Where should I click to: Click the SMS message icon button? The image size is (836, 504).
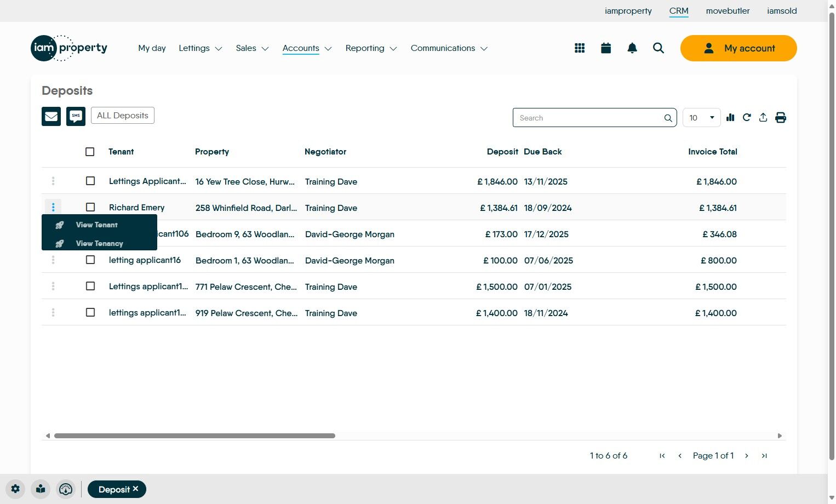click(x=76, y=116)
